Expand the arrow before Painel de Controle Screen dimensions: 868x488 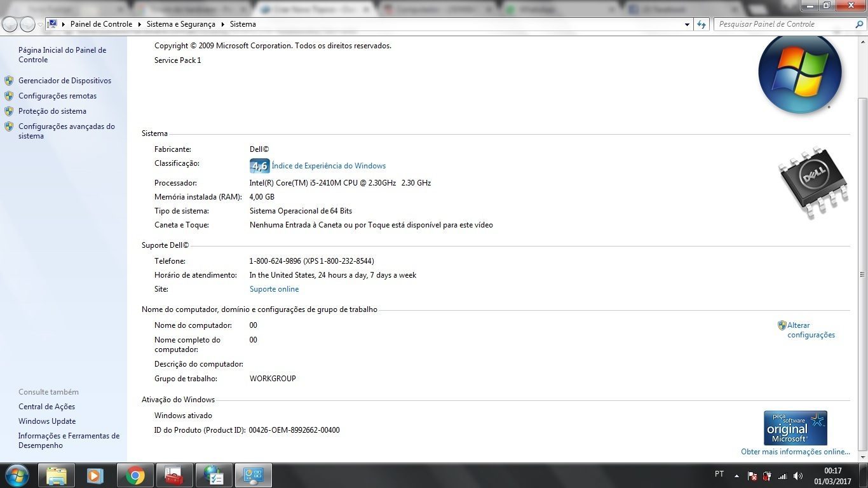click(x=64, y=24)
